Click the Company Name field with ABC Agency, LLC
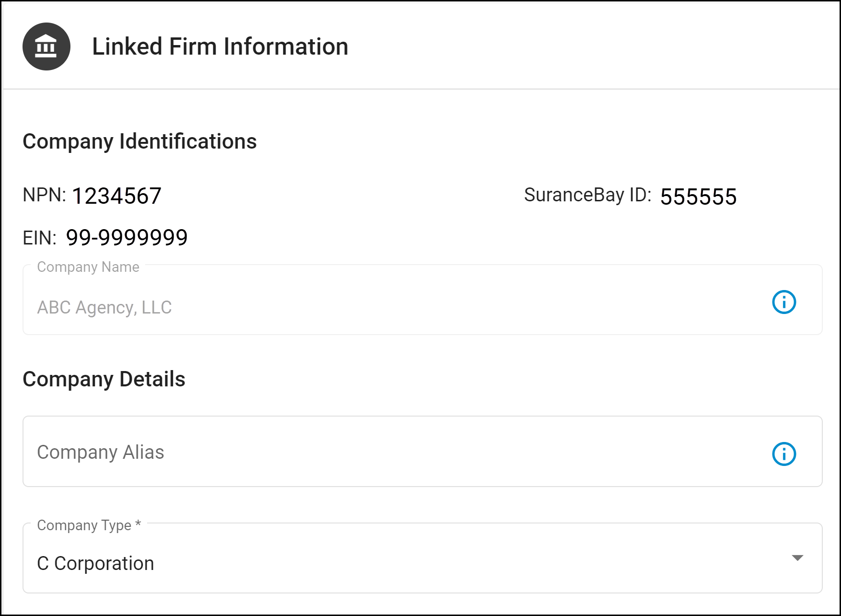 pos(422,300)
